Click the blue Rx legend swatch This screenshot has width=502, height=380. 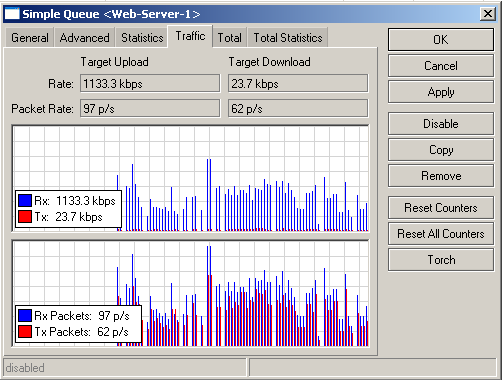coord(25,201)
